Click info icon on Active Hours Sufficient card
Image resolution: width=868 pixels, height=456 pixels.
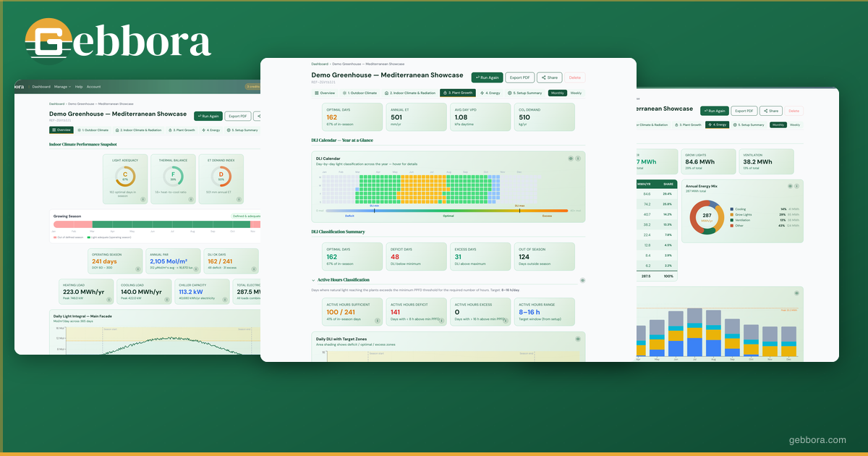coord(377,320)
